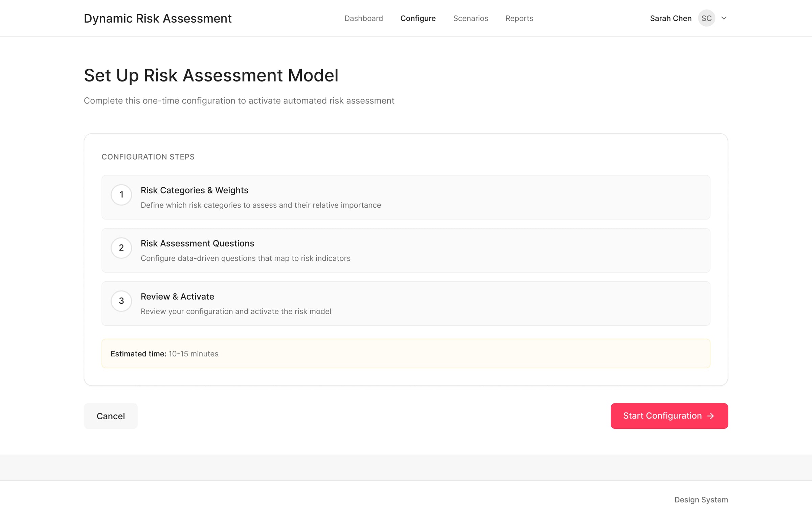
Task: Select the Configure navigation item
Action: 418,18
